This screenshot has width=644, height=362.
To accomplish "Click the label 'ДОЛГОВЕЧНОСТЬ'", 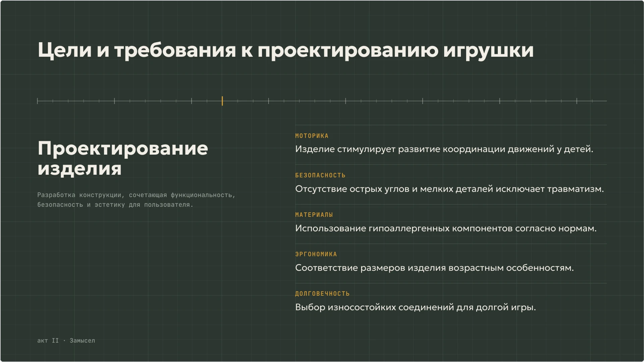I will (x=322, y=294).
